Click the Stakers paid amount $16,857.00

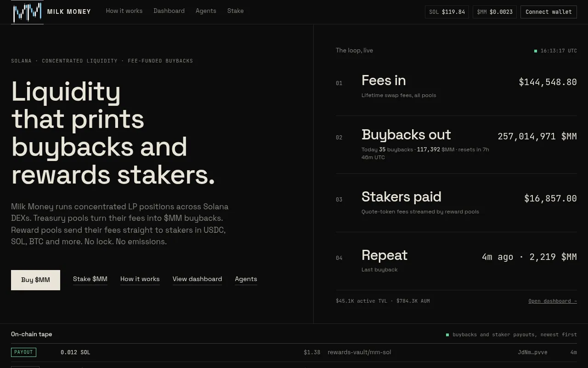pyautogui.click(x=550, y=199)
